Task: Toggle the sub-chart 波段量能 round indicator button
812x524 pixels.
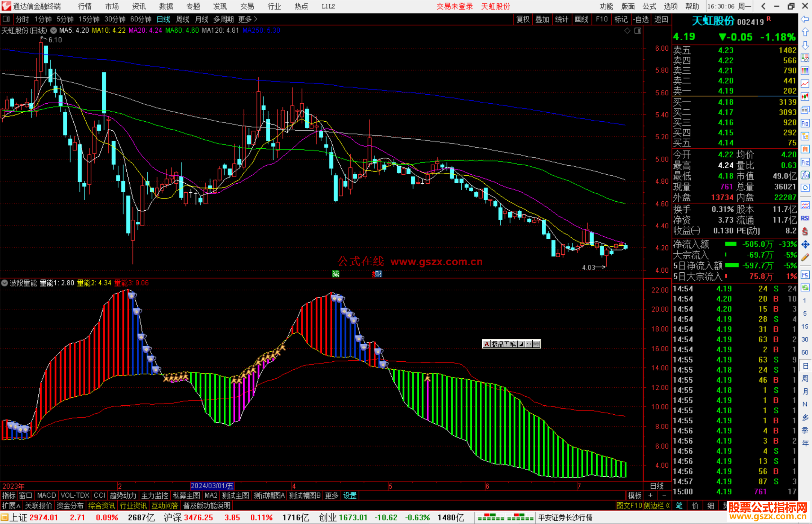Action: click(5, 283)
